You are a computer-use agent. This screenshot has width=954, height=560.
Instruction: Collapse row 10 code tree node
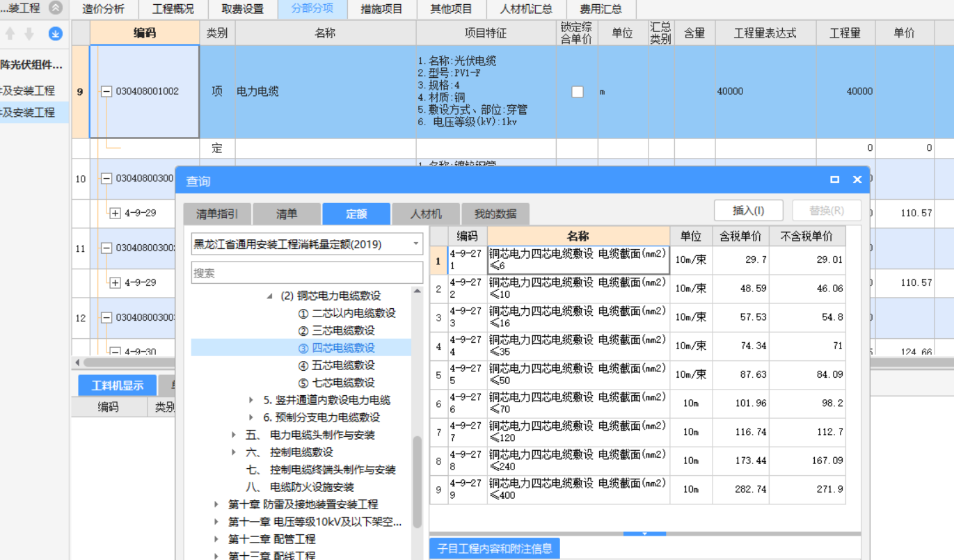click(x=106, y=178)
